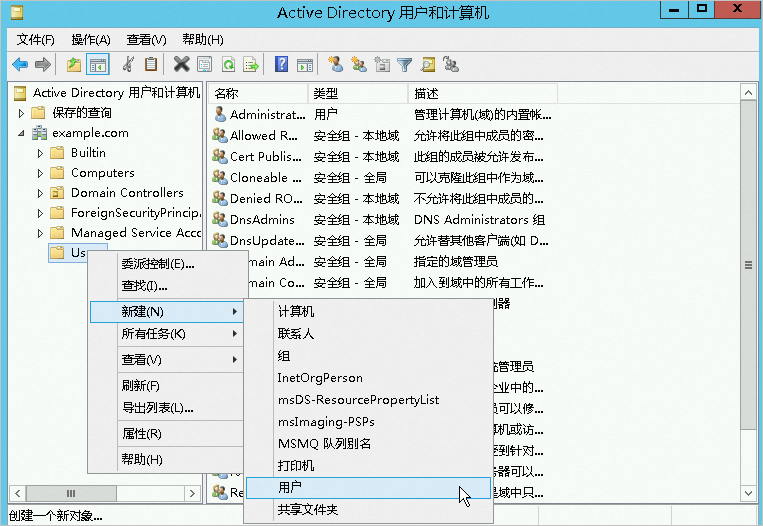Screen dimensions: 763x526
Task: Expand the Computers tree node
Action: 40,173
